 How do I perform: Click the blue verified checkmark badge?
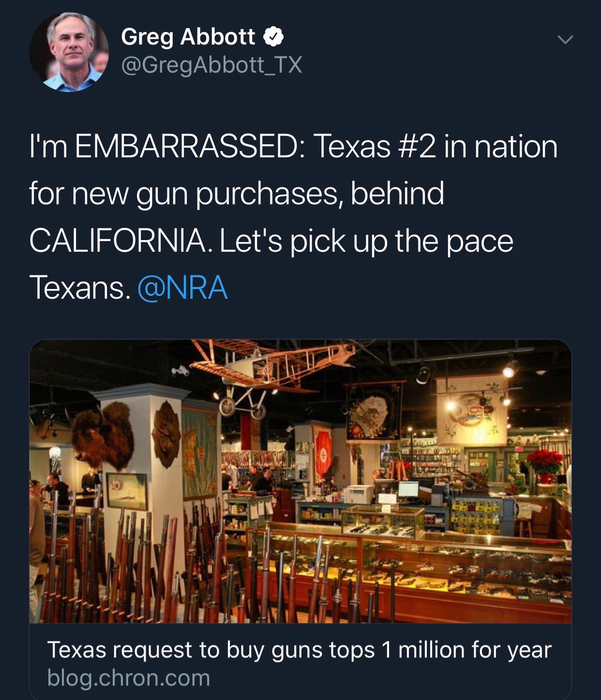click(x=273, y=37)
